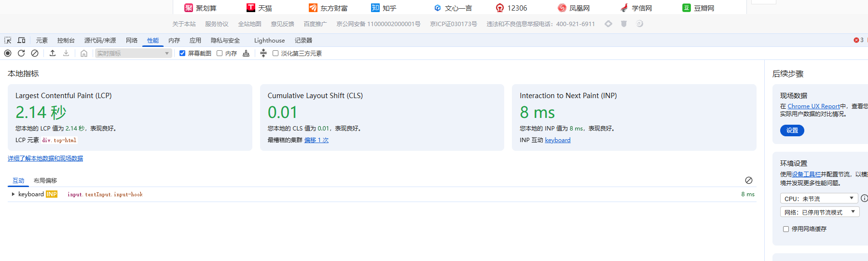868x261 pixels.
Task: Open the 豆瓣网 site shortcut
Action: 698,8
